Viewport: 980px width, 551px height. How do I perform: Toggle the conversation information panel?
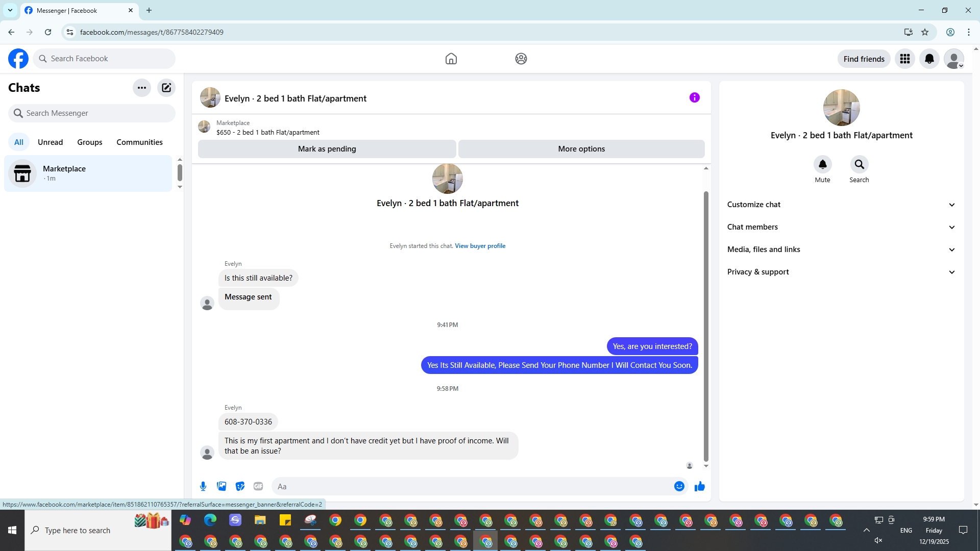(694, 97)
